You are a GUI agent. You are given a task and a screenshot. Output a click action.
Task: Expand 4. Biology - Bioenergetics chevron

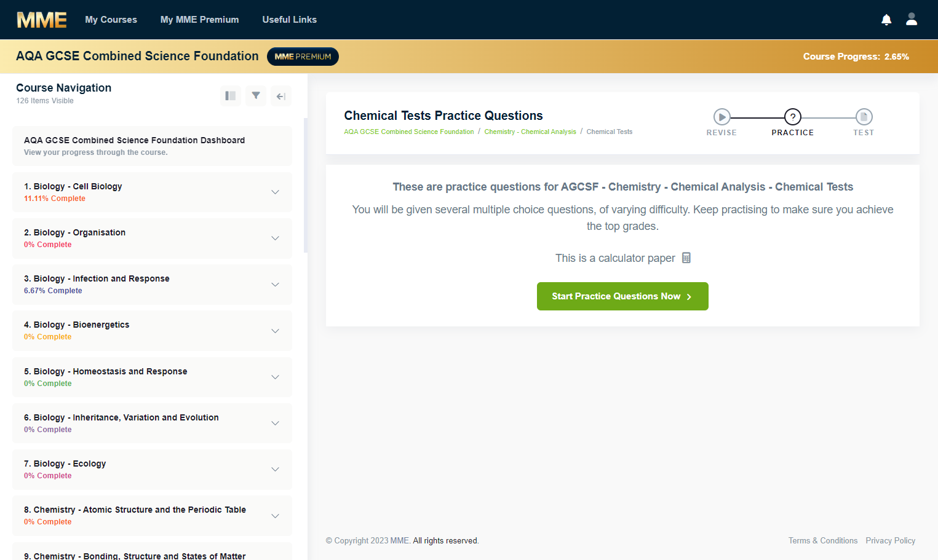275,331
